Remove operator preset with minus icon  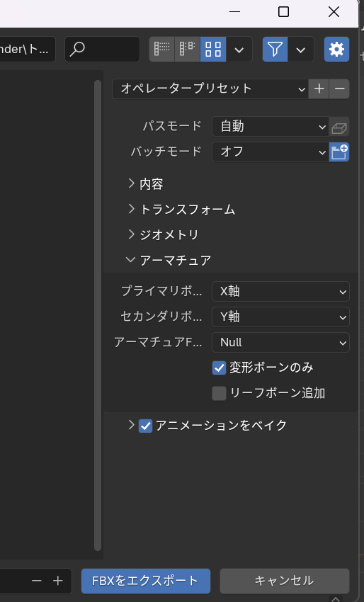[x=339, y=89]
